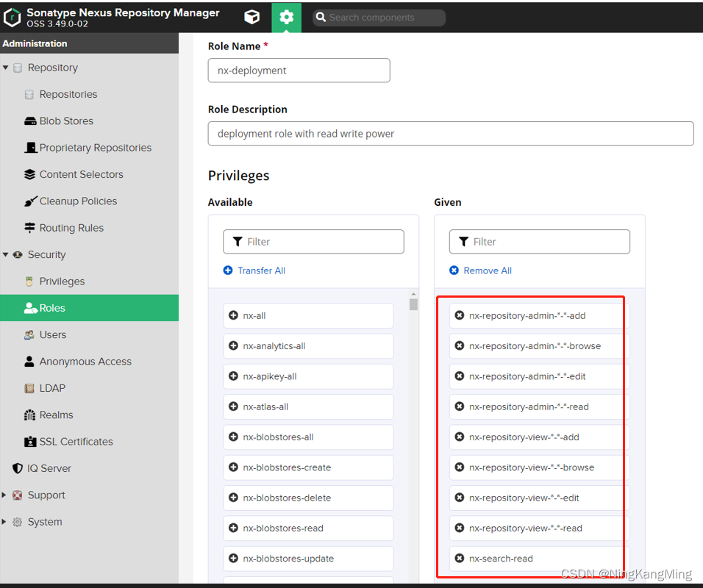Expand the Support tree section
The image size is (703, 588).
click(x=4, y=495)
